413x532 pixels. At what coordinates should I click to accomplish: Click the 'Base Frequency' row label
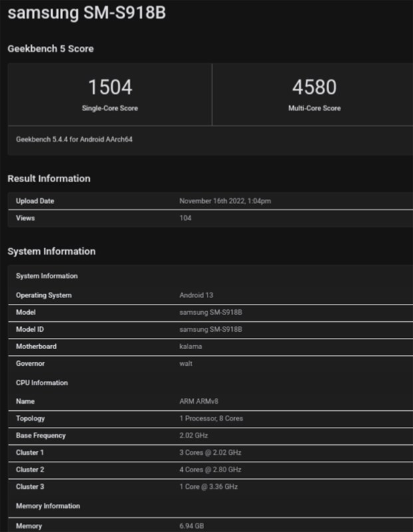[x=41, y=436]
